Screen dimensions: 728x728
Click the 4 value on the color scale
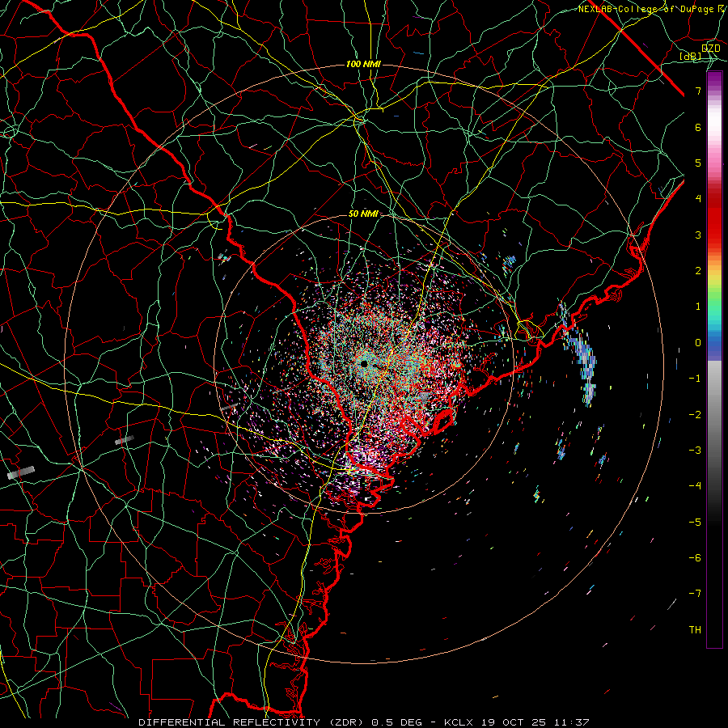pyautogui.click(x=698, y=199)
